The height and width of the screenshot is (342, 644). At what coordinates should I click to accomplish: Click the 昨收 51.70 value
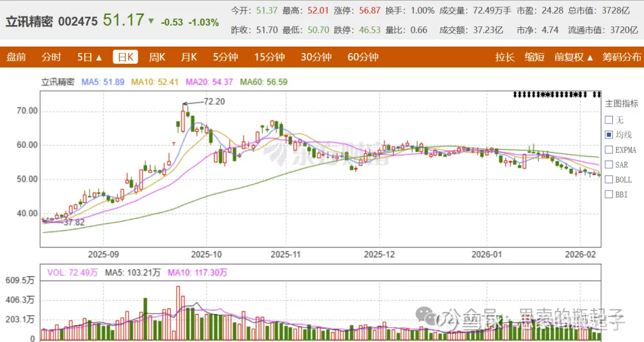tap(267, 30)
